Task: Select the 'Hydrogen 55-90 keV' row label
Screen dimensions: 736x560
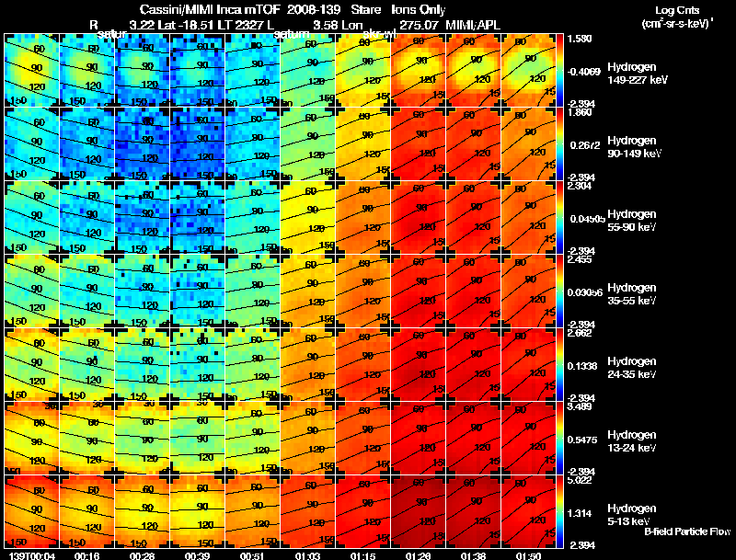Action: point(631,221)
